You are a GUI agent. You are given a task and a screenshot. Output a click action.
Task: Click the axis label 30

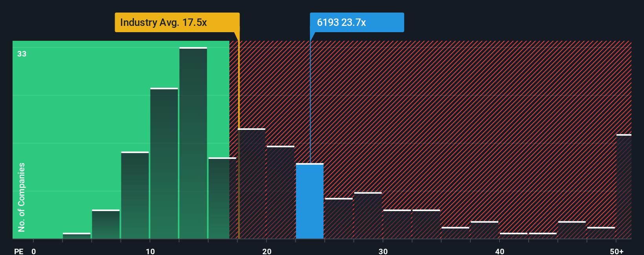383,251
